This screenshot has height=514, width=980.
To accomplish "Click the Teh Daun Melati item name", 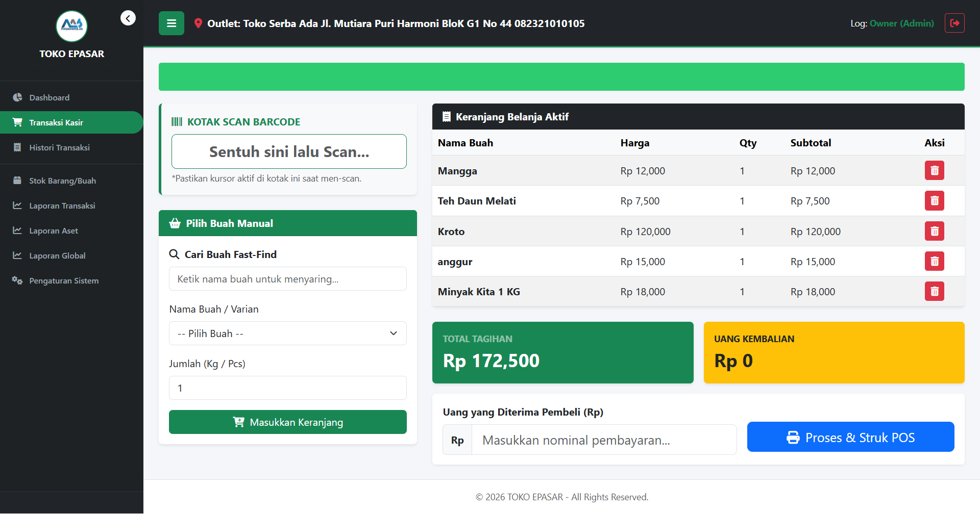I will click(x=477, y=201).
